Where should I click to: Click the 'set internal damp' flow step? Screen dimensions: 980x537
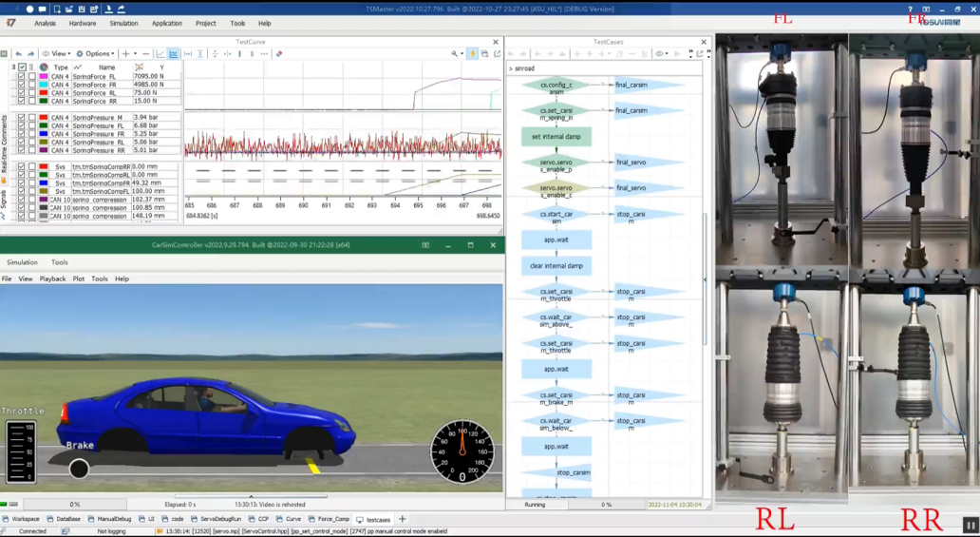(x=556, y=137)
